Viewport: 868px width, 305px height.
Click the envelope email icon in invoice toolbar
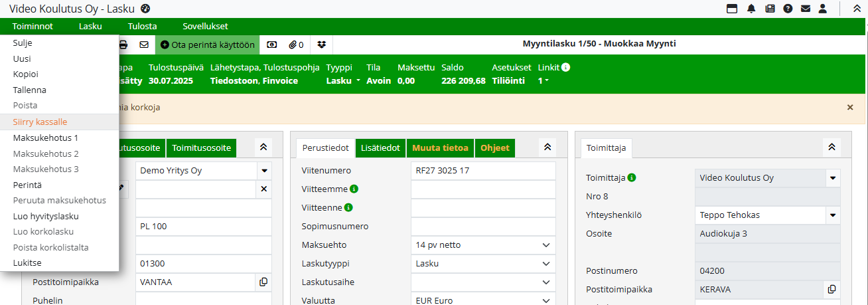[x=144, y=45]
